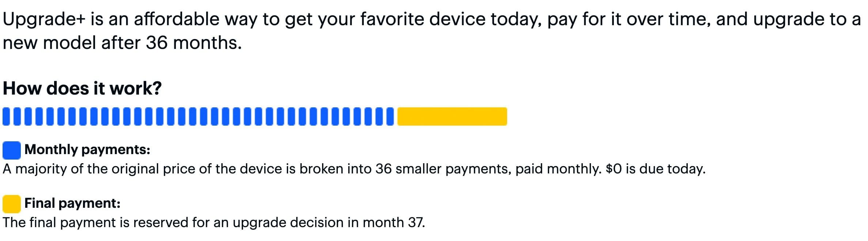Click the 'Final payment:' label

[72, 203]
